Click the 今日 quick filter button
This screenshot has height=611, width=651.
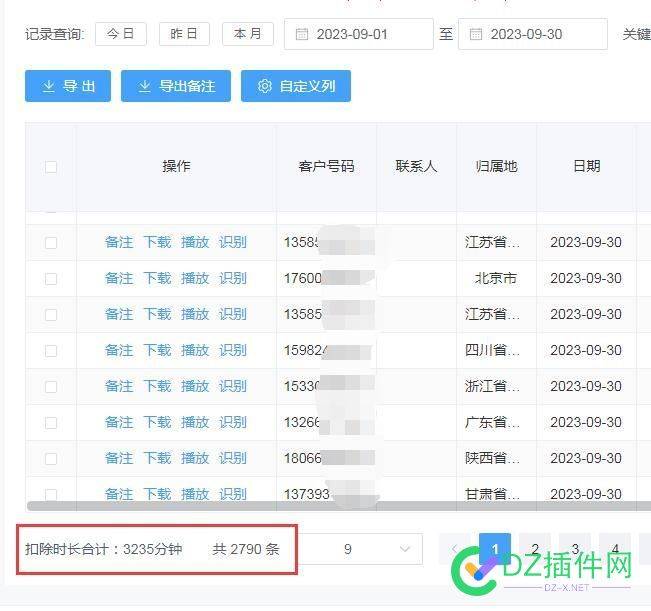(x=121, y=34)
